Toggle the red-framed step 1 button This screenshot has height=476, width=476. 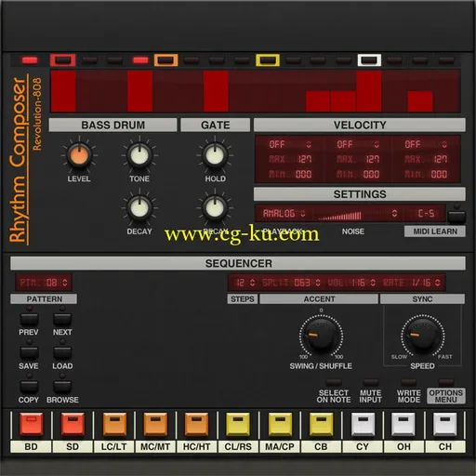click(x=62, y=60)
